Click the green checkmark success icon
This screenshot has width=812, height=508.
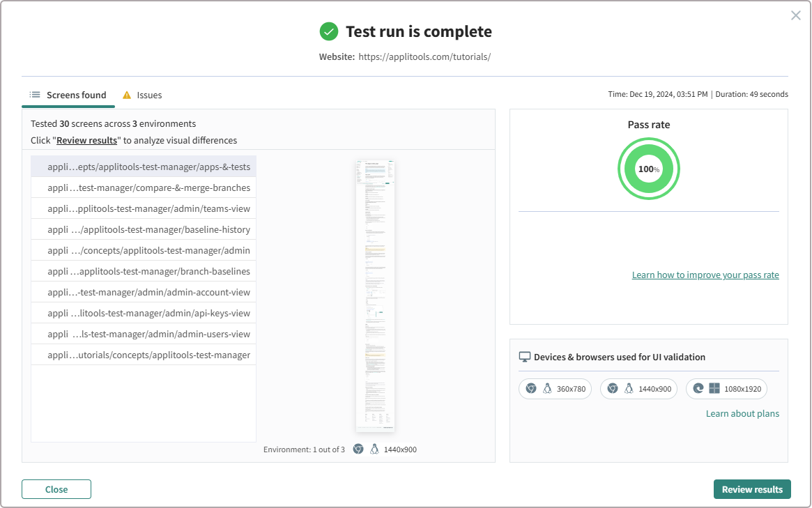(328, 31)
